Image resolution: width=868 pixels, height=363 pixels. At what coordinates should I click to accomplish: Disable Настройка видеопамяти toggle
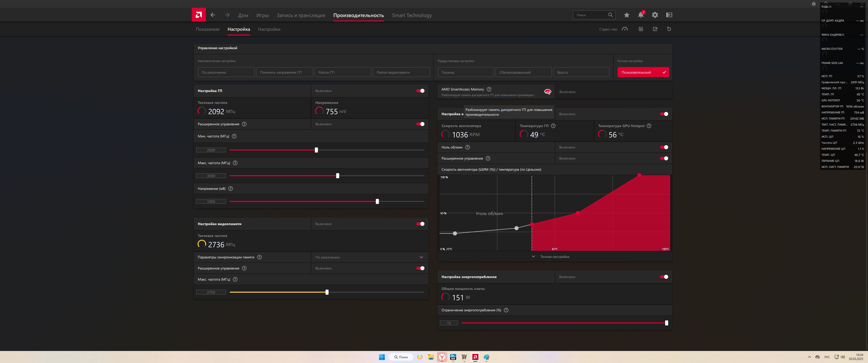(x=420, y=224)
